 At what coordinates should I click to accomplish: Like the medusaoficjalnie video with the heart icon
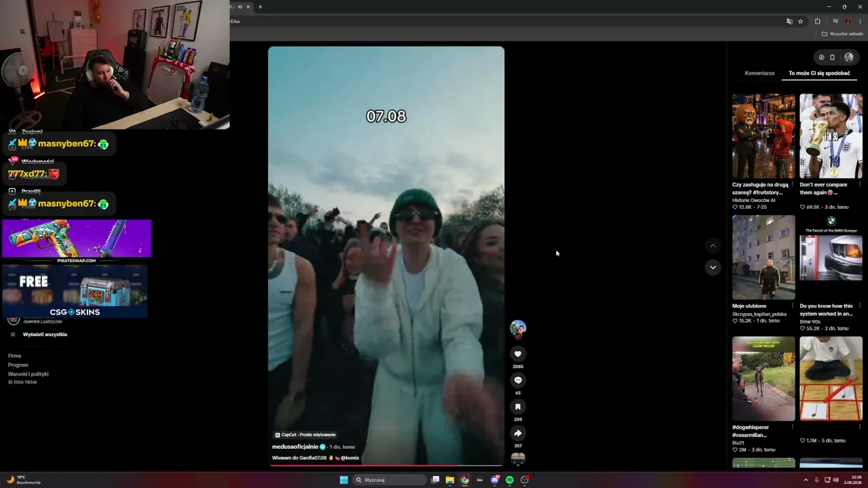[x=518, y=354]
